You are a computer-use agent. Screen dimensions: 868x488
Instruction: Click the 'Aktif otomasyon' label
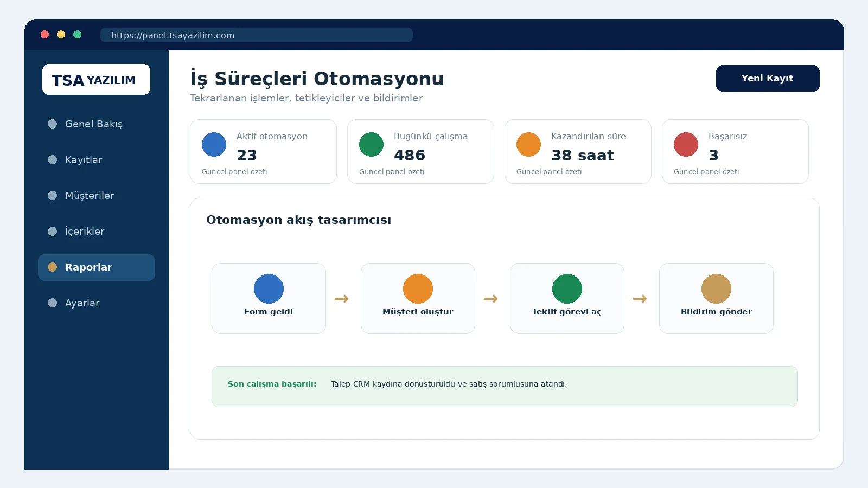(x=272, y=136)
